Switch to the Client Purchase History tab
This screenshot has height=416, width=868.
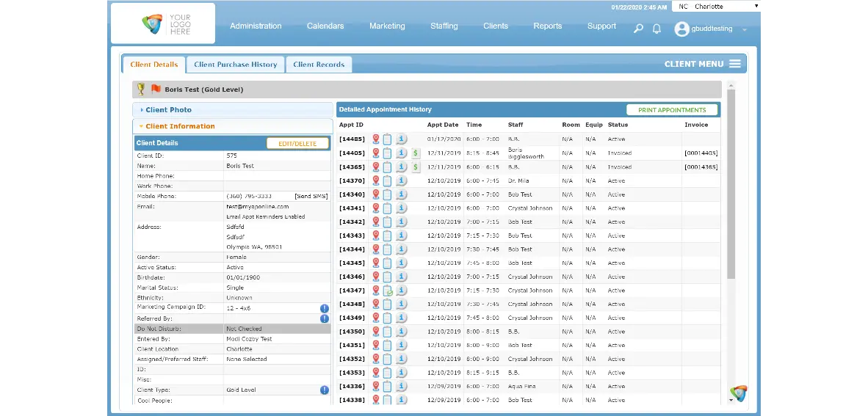click(235, 64)
